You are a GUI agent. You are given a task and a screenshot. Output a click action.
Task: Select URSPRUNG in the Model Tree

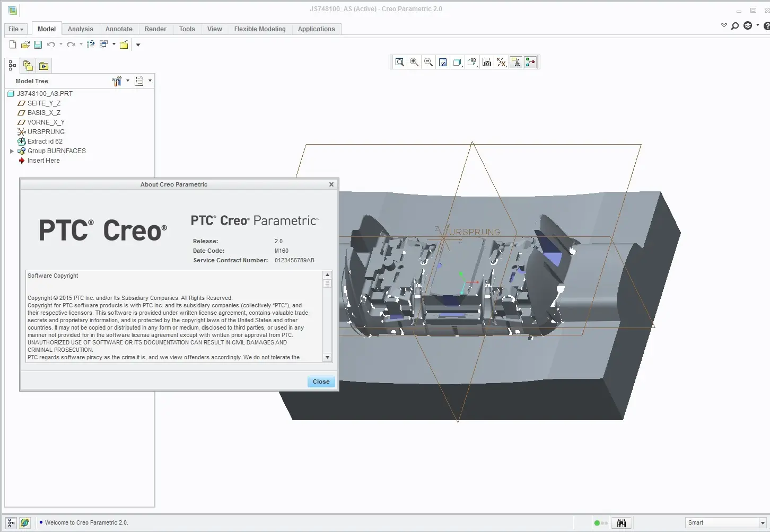pos(46,132)
